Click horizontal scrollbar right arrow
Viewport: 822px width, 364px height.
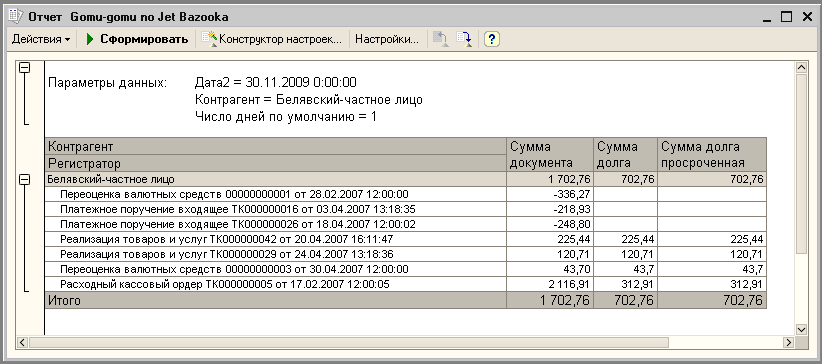(x=788, y=342)
